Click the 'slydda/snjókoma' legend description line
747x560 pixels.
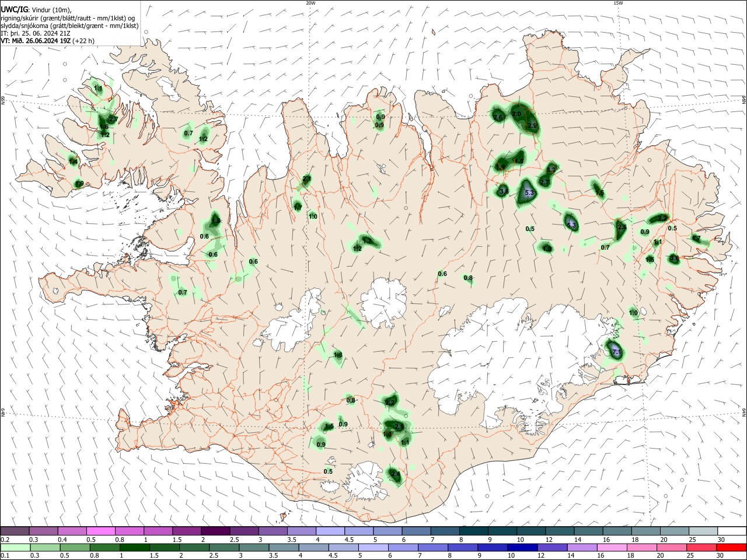[69, 26]
